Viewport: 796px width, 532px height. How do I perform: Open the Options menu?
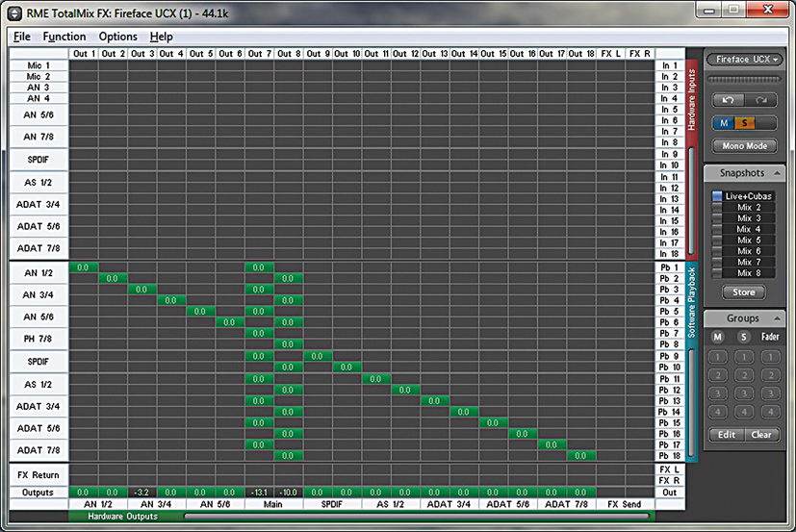(117, 37)
